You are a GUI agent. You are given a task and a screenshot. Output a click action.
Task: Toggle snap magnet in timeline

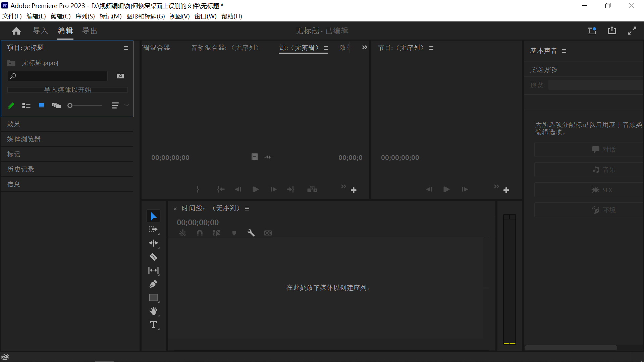[x=200, y=233]
